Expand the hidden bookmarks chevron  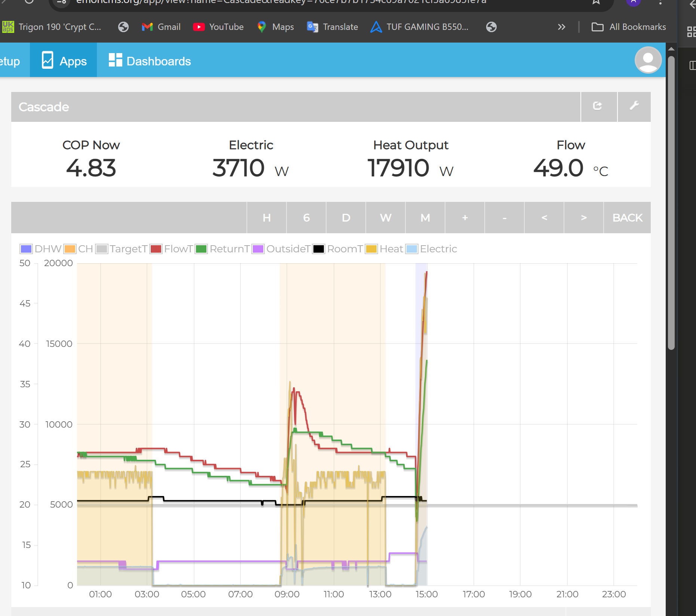pos(561,27)
